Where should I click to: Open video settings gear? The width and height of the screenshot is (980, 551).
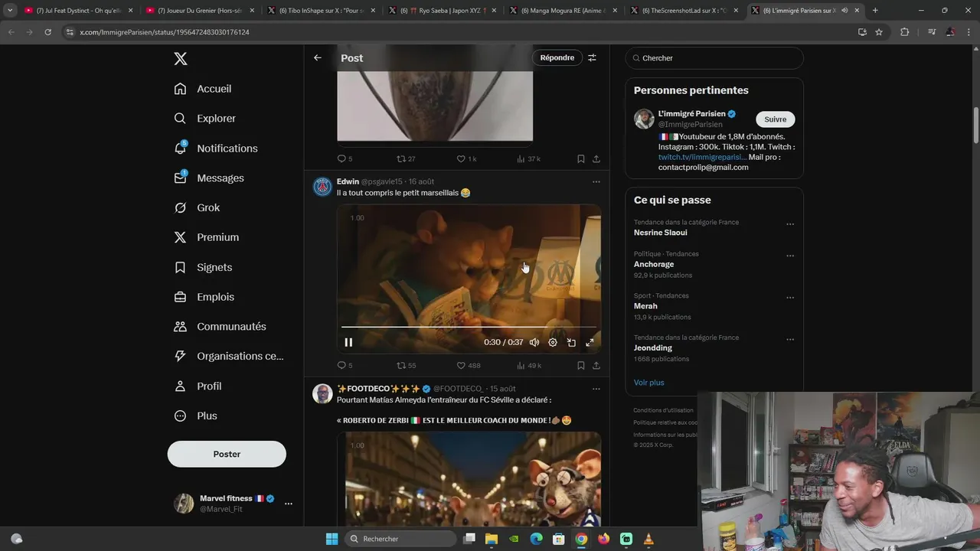(553, 343)
